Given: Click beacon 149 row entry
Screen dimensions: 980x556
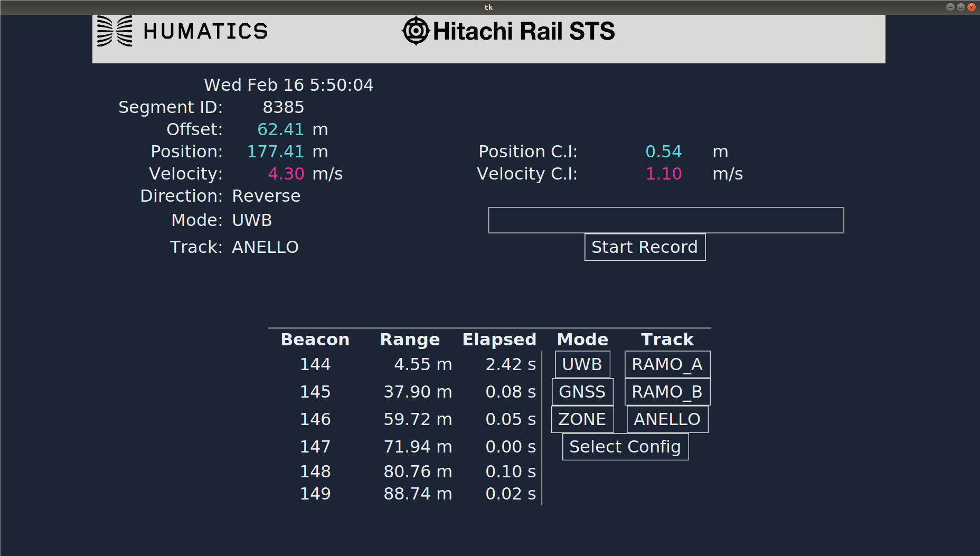Looking at the screenshot, I should click(x=315, y=494).
